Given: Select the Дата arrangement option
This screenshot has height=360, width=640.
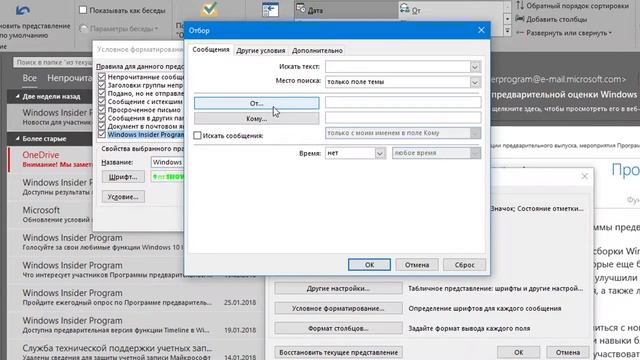Looking at the screenshot, I should click(x=346, y=10).
